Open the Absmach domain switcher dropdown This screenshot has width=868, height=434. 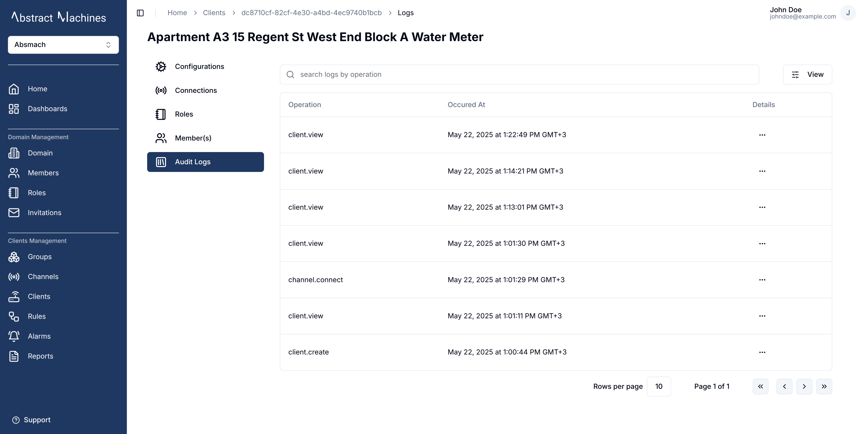63,45
